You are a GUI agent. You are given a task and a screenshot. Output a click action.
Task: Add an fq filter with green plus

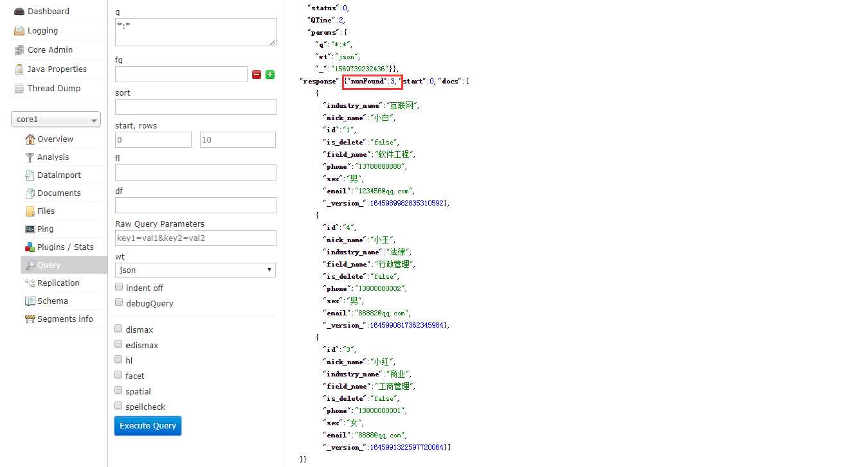point(270,75)
